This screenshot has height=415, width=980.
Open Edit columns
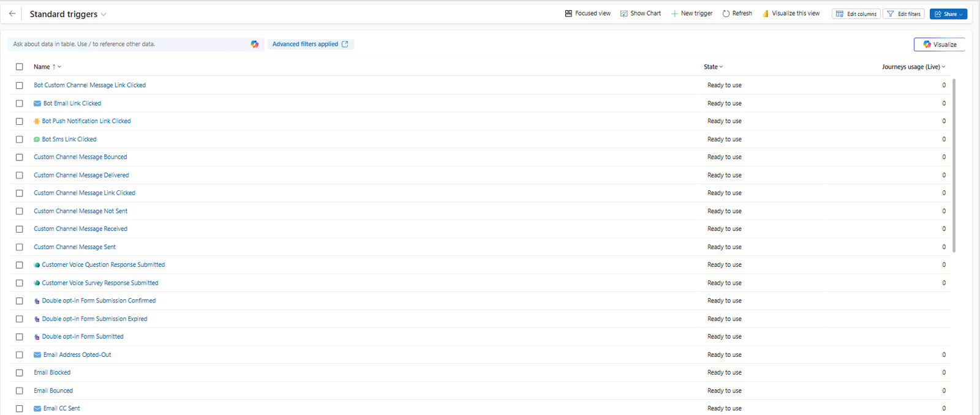pyautogui.click(x=856, y=14)
